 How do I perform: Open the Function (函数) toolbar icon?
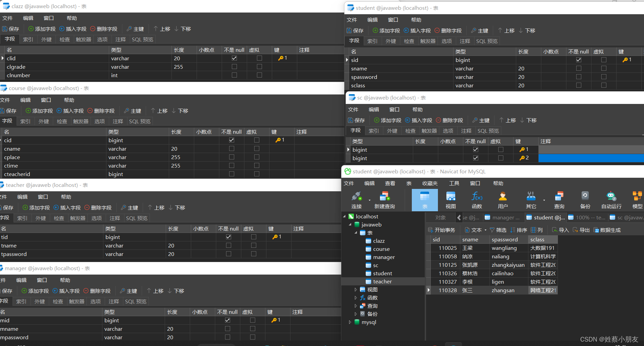(x=477, y=200)
